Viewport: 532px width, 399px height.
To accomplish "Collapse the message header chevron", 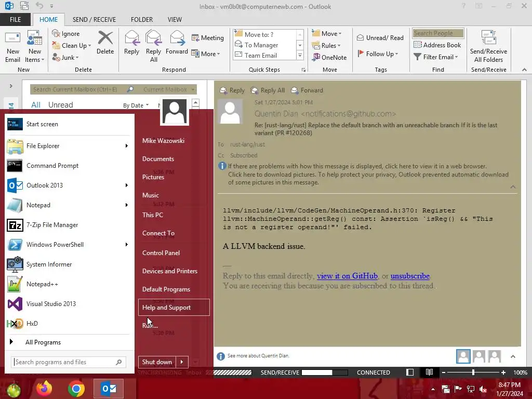I will (513, 187).
